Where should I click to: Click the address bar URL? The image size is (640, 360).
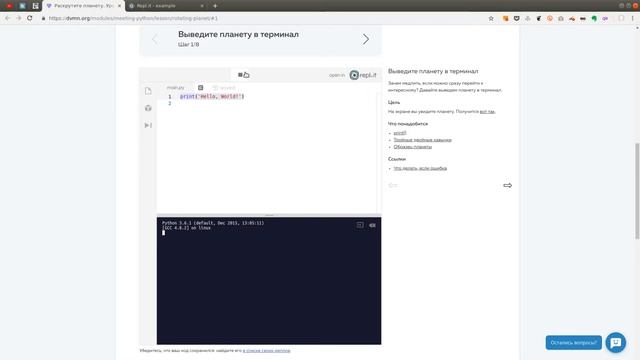tap(133, 18)
